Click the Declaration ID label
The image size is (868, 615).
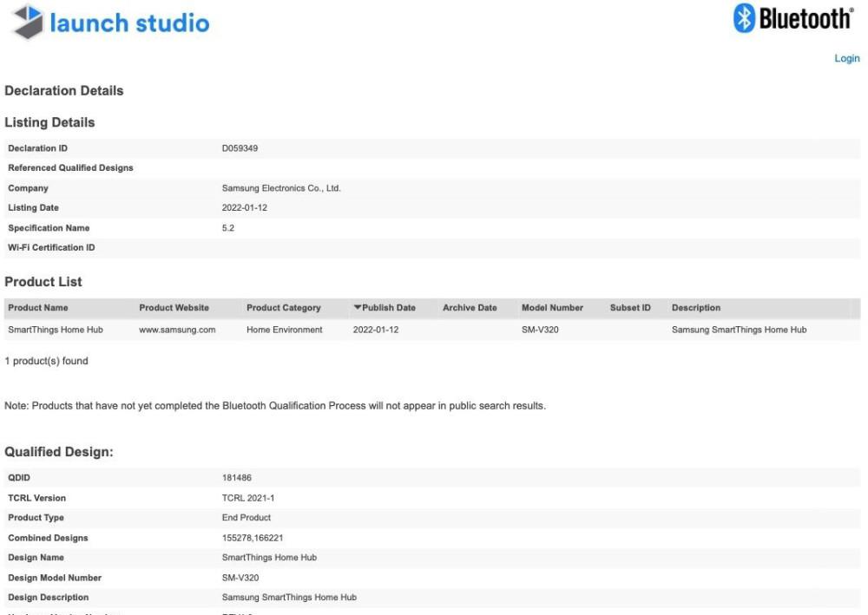click(x=37, y=148)
